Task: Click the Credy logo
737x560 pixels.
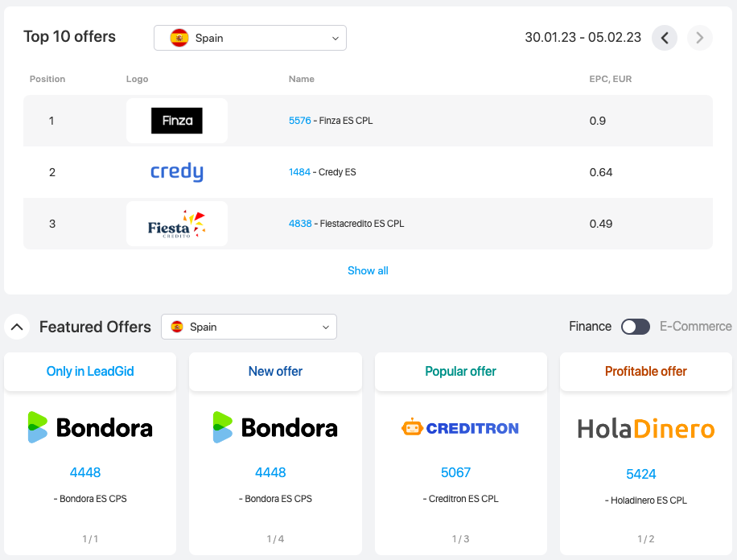Action: pyautogui.click(x=177, y=172)
